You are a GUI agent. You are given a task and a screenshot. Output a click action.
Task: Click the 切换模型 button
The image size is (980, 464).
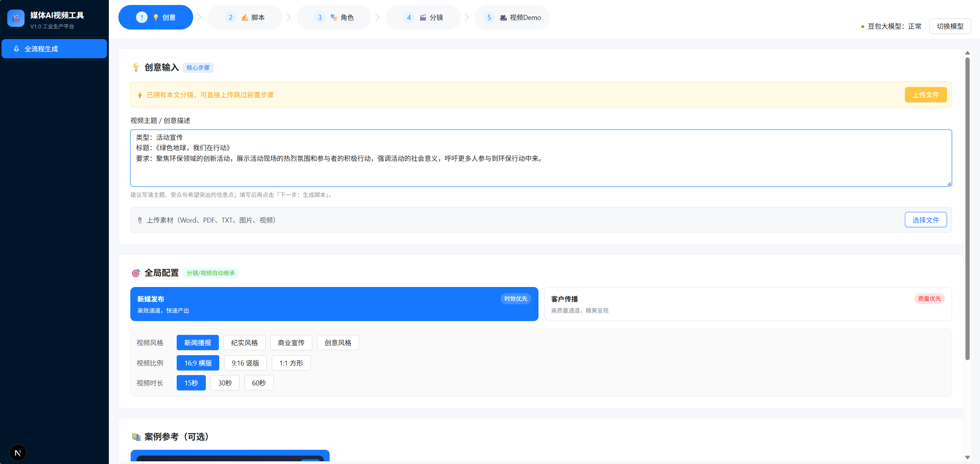click(x=950, y=26)
